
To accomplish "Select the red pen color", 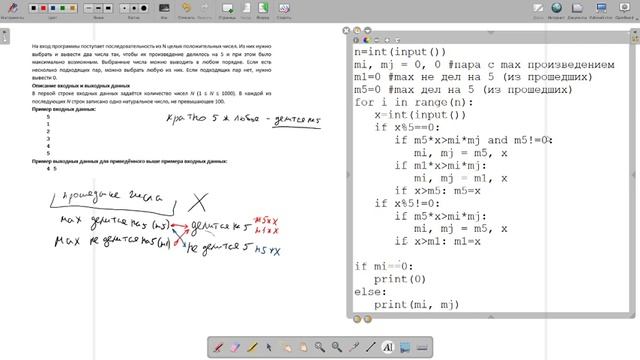I will tap(43, 8).
